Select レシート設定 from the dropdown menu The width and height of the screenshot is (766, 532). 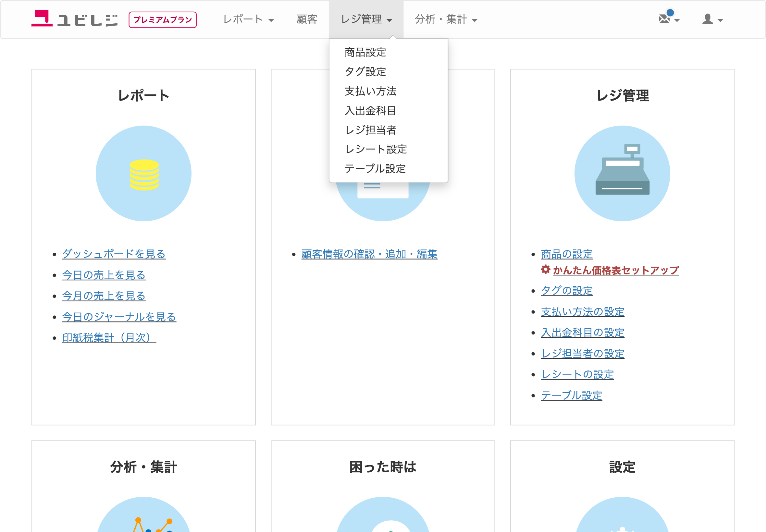376,149
